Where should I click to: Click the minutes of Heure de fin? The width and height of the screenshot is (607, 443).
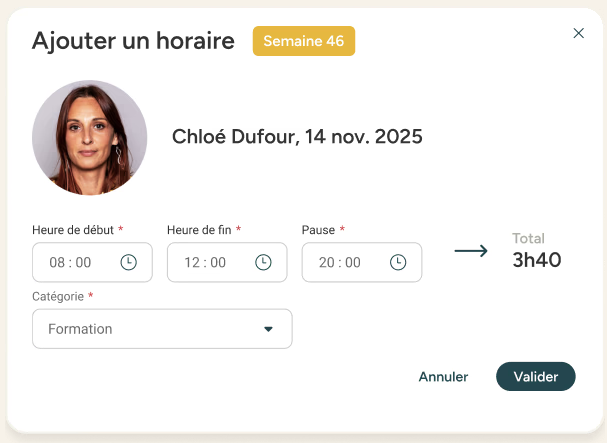point(219,263)
